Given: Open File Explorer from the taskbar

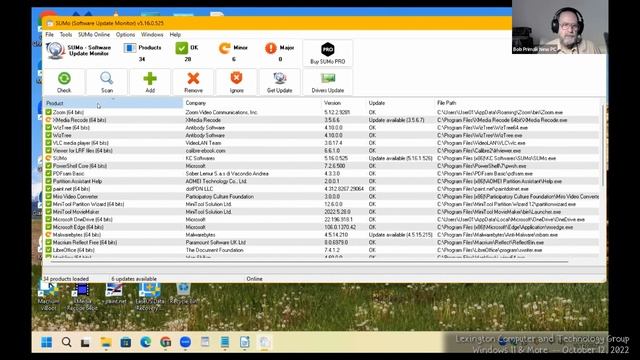Looking at the screenshot, I should (x=106, y=342).
